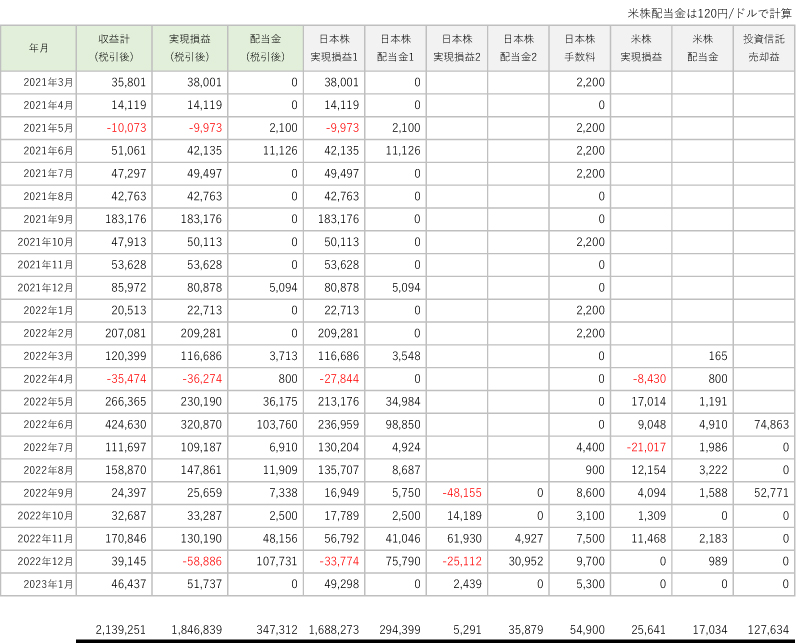Select the 日本株 配当金2 header
This screenshot has height=643, width=800.
pos(518,48)
